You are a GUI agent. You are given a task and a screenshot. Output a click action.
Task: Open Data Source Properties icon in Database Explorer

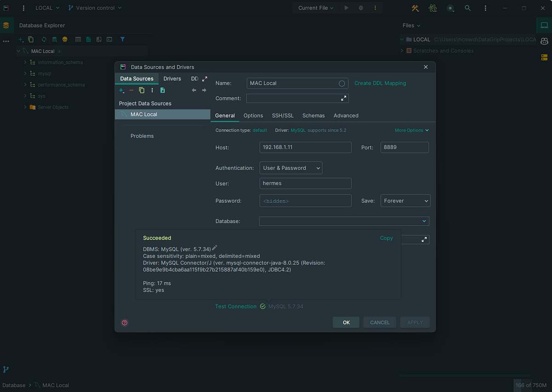tap(54, 40)
